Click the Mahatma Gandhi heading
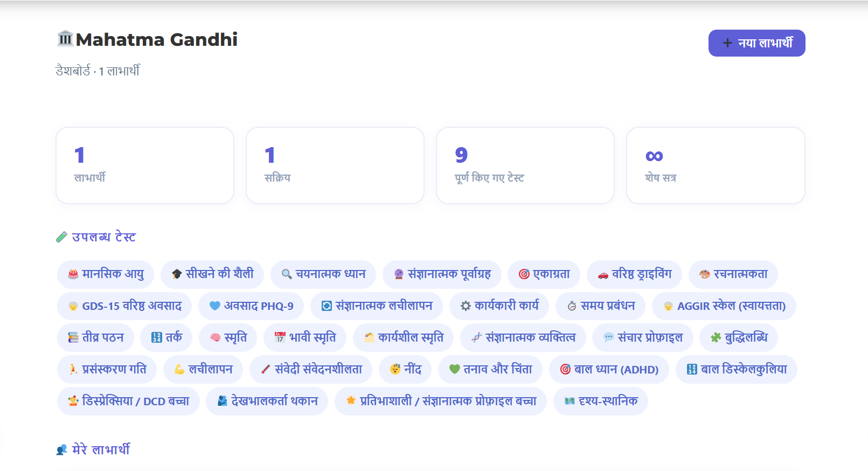Viewport: 868px width, 471px height. click(157, 40)
